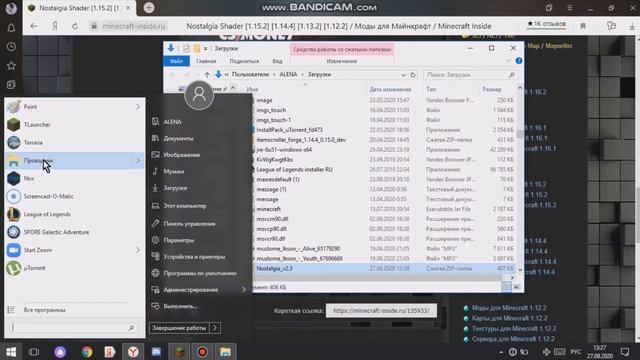
Task: Open Yandex Browser on taskbar
Action: (x=133, y=352)
